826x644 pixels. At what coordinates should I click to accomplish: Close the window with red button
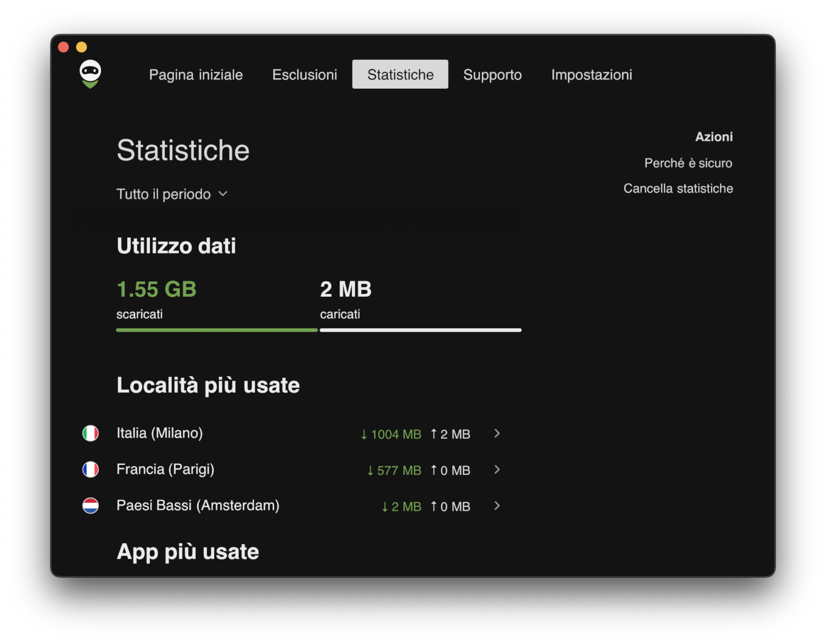(63, 47)
